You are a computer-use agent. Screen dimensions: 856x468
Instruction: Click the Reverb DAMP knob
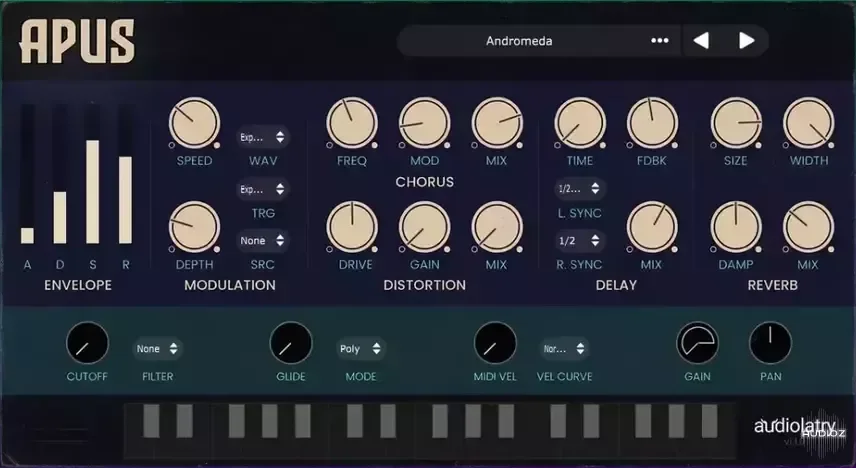point(736,227)
